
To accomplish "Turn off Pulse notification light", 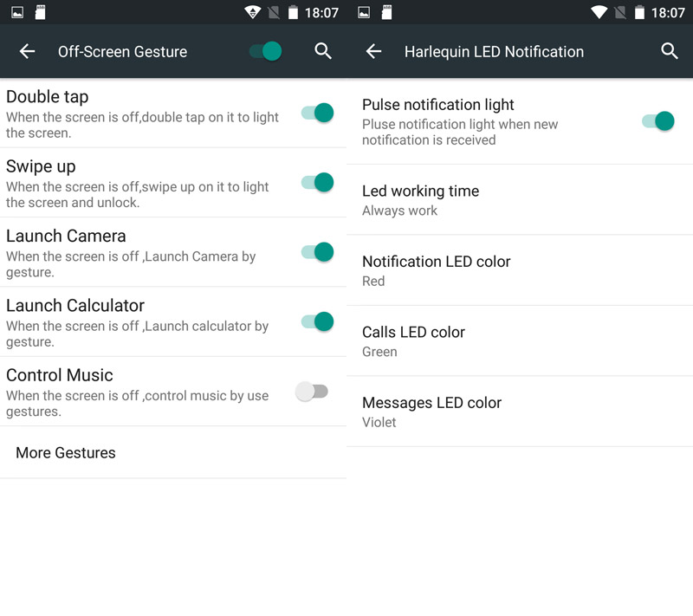I will pyautogui.click(x=658, y=121).
